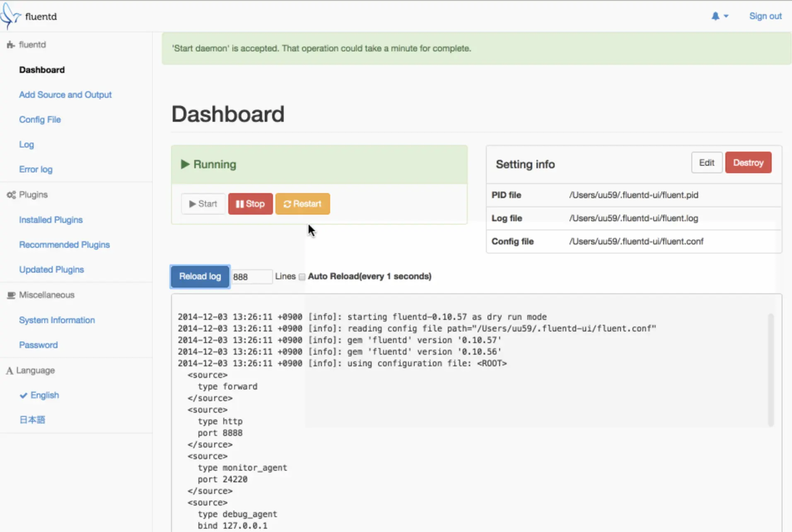The image size is (792, 532).
Task: Click the red Destroy button
Action: (x=748, y=162)
